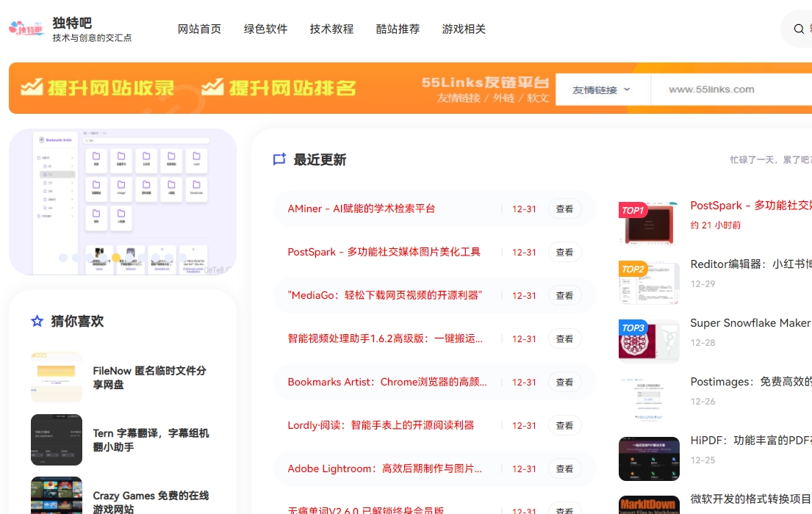The height and width of the screenshot is (514, 812).
Task: Click the star icon beside 猜你喜欢
Action: (37, 321)
